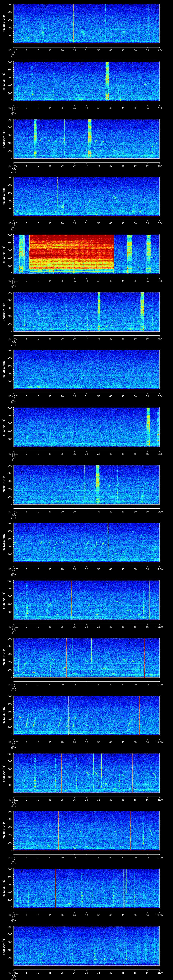Open the spectrogram panel starting at 17:06:00
This screenshot has width=173, height=980.
[x=86, y=312]
